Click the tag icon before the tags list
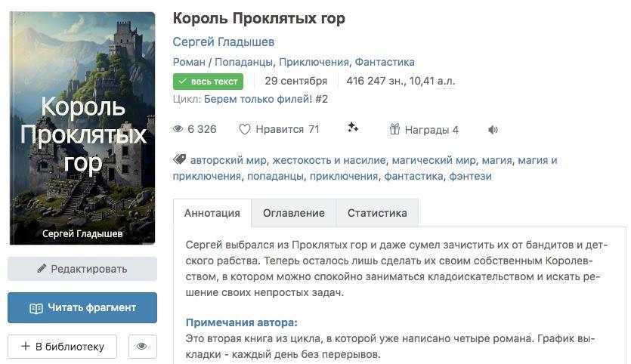This screenshot has width=631, height=364. pyautogui.click(x=180, y=160)
